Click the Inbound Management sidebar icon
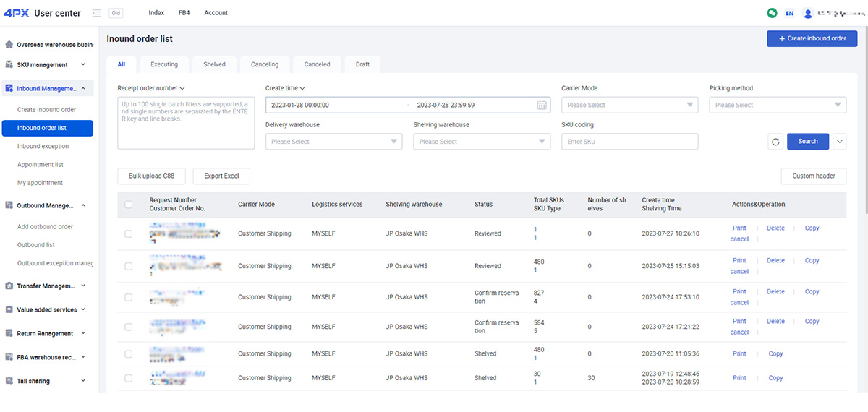This screenshot has height=412, width=868. [9, 88]
